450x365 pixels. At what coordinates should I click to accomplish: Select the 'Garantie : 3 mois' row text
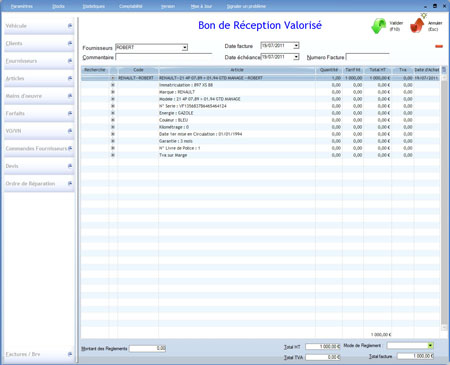click(176, 141)
